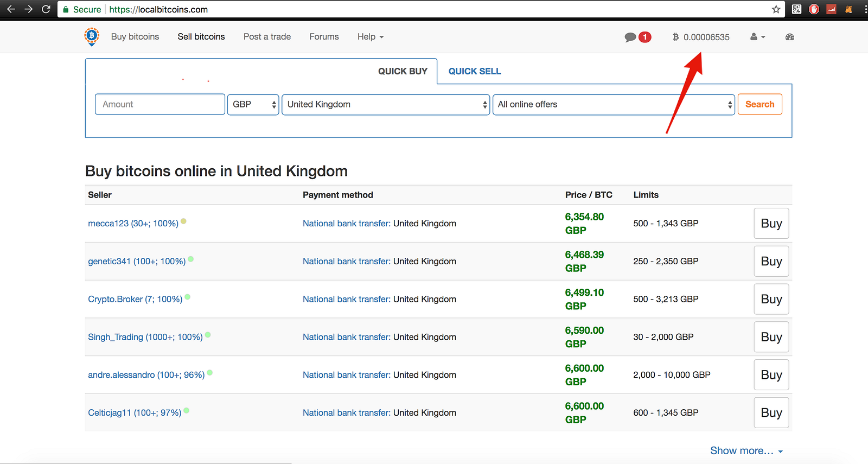The width and height of the screenshot is (868, 464).
Task: Open mecca123's National bank transfer link
Action: [347, 224]
